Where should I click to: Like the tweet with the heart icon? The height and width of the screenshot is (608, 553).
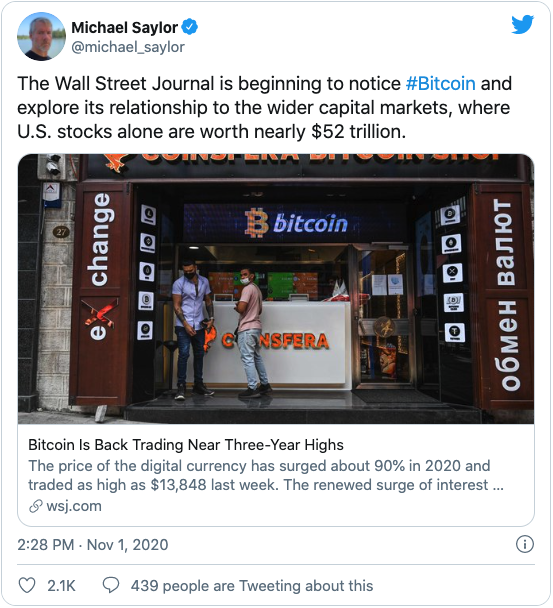(27, 585)
